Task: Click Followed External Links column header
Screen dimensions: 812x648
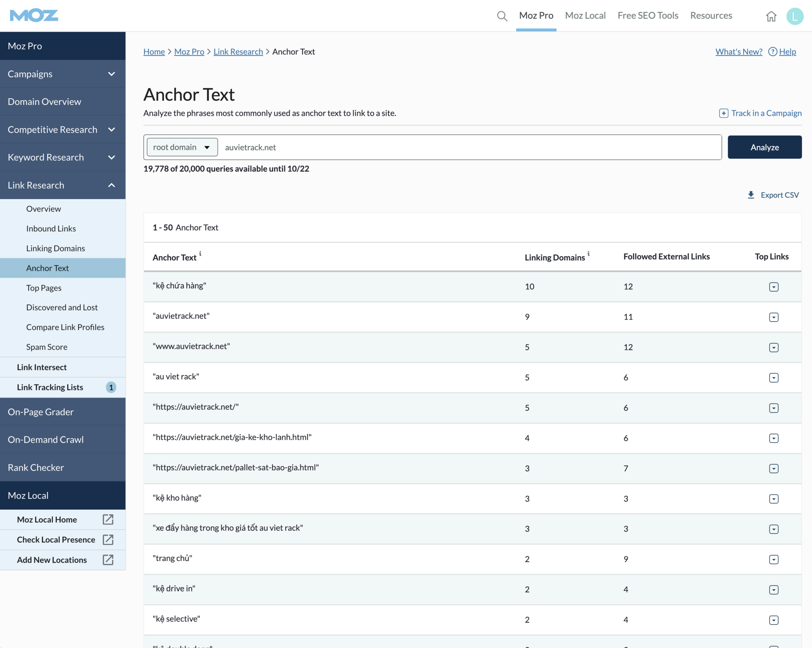Action: pos(666,257)
